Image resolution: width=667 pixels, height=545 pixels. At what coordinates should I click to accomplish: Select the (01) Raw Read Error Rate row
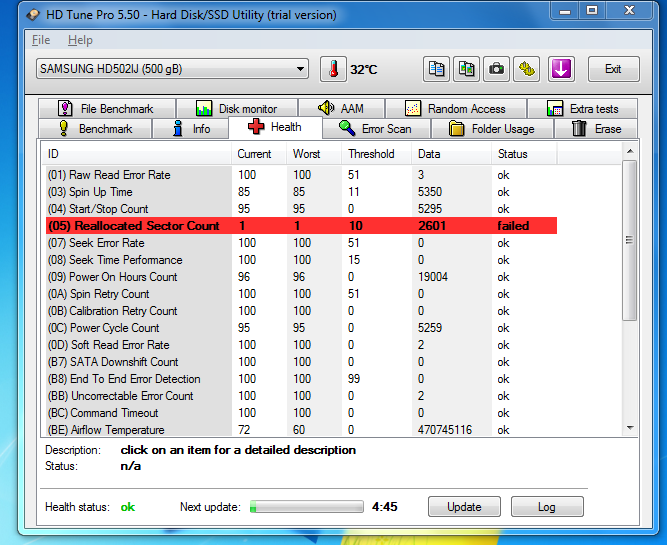click(x=301, y=175)
